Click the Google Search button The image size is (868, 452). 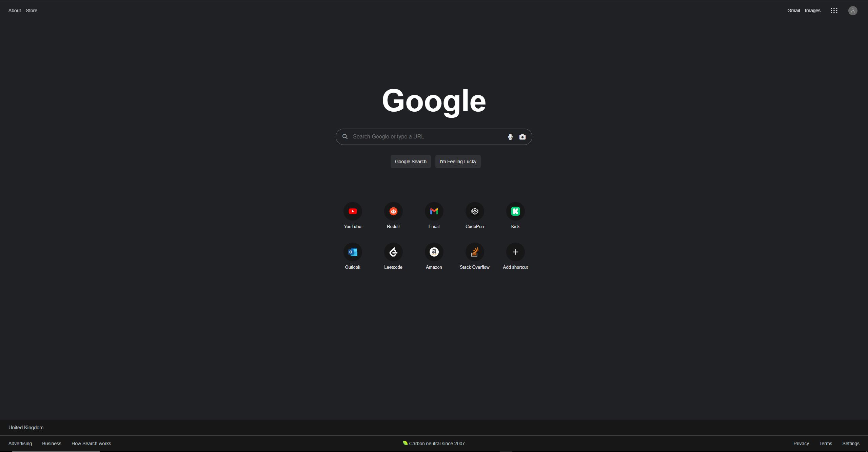point(411,162)
